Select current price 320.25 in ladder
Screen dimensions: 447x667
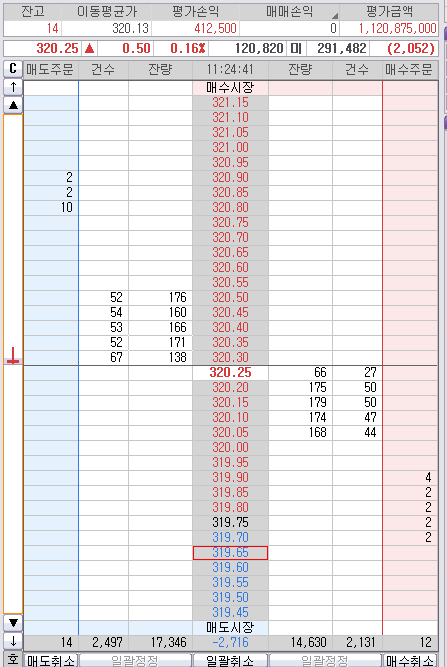pos(230,373)
